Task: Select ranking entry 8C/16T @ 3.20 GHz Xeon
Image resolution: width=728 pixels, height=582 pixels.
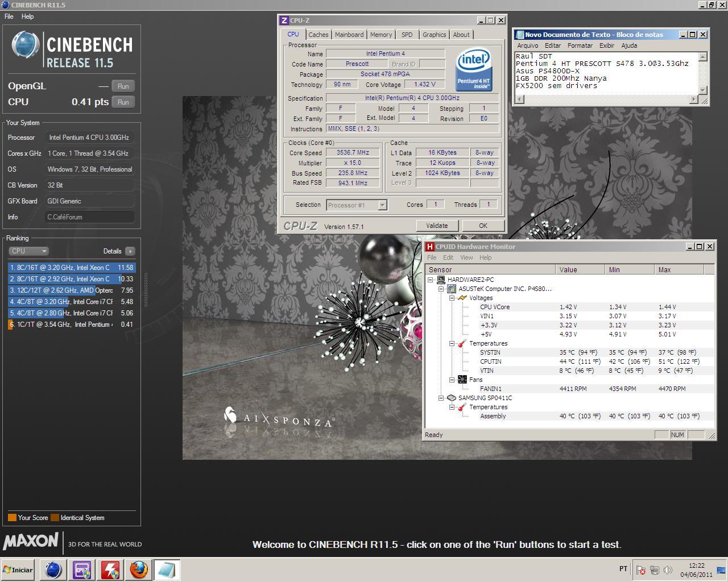Action: (x=72, y=268)
